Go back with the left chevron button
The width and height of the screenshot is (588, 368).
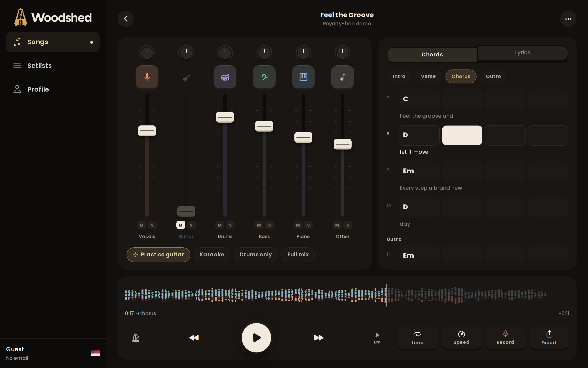click(126, 19)
